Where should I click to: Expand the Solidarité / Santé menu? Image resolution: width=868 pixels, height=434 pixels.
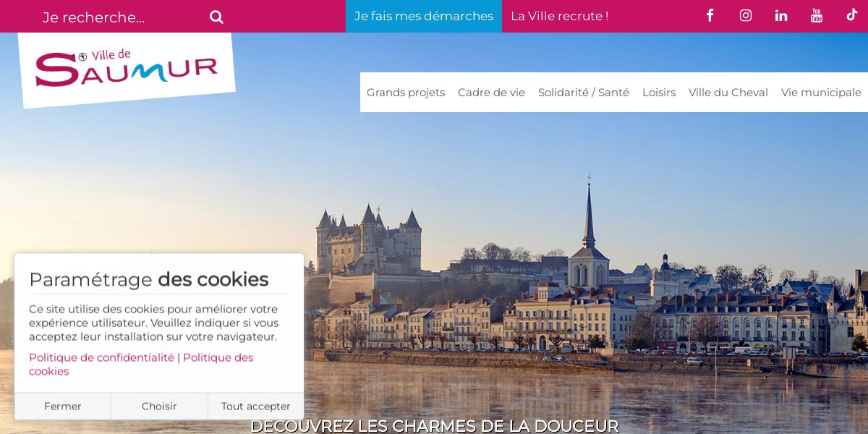click(584, 93)
